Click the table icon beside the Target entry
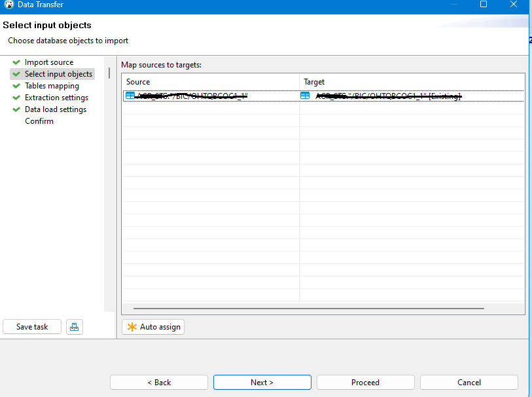532x397 pixels. [x=304, y=96]
